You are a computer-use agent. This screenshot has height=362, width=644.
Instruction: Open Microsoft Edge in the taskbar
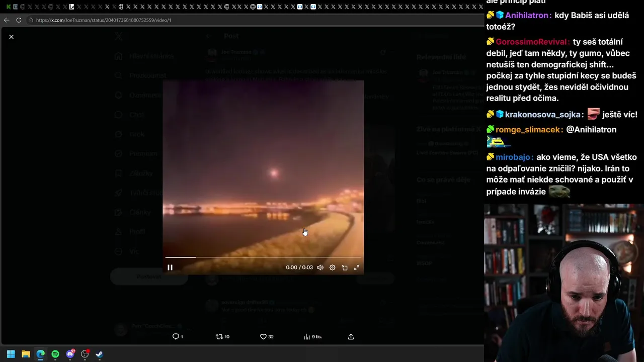point(40,354)
